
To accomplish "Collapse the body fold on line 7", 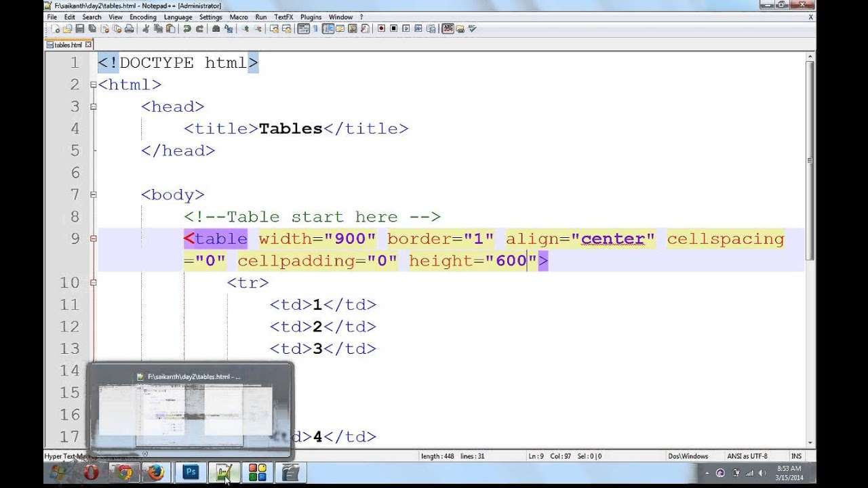I will [x=93, y=195].
